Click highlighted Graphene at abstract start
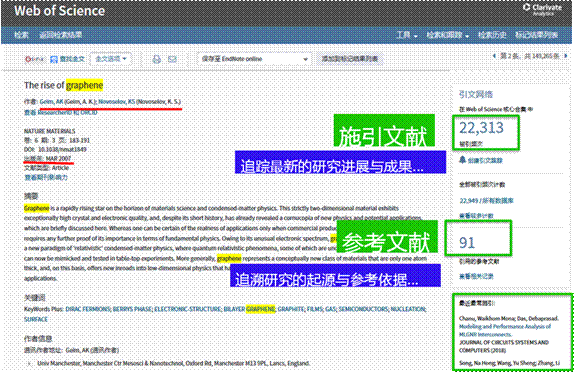This screenshot has height=376, width=577. click(x=36, y=208)
